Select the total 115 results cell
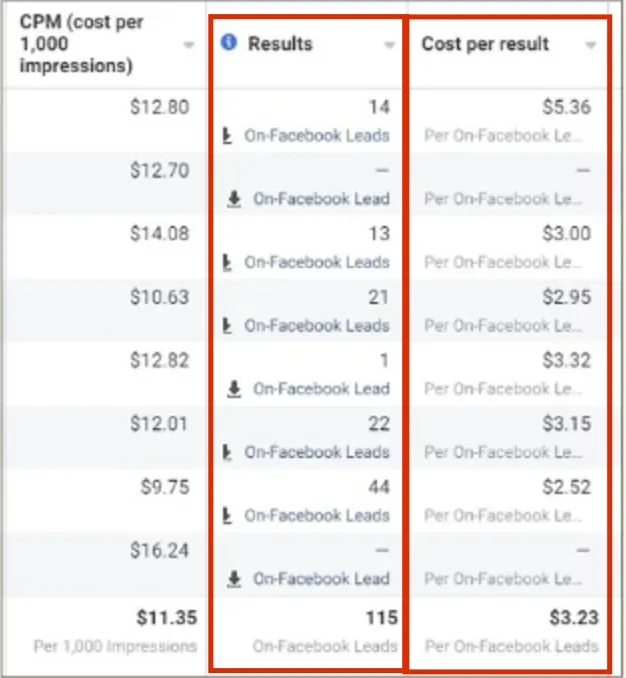This screenshot has width=626, height=678. [x=382, y=617]
